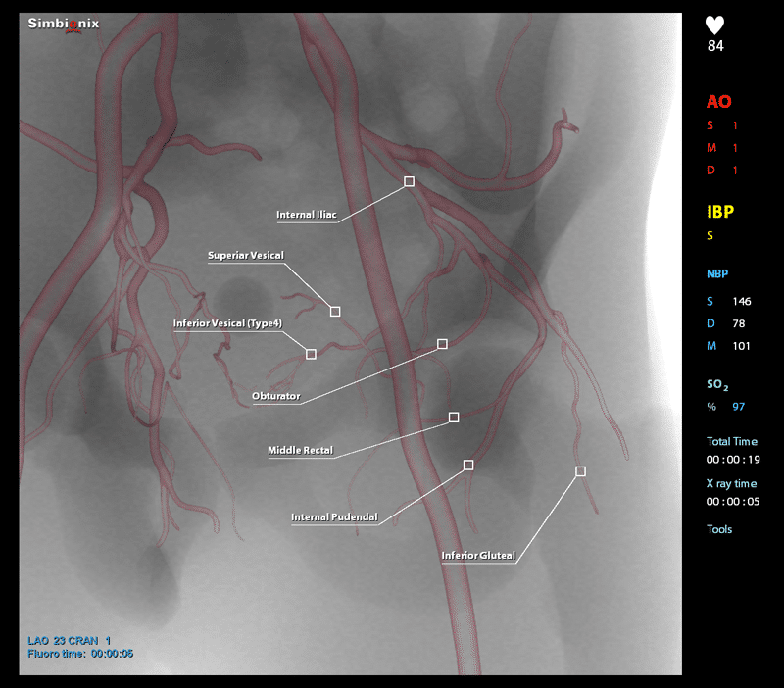Select the Inferior Gluteal label

click(478, 555)
